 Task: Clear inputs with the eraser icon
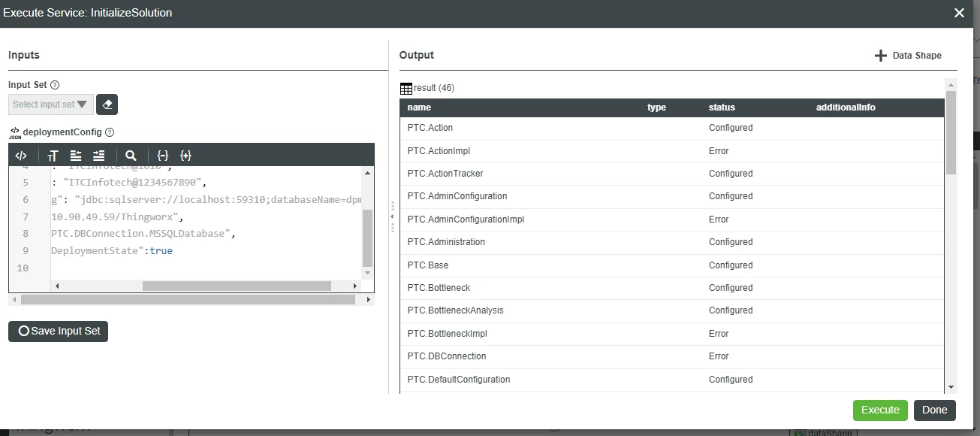tap(107, 104)
